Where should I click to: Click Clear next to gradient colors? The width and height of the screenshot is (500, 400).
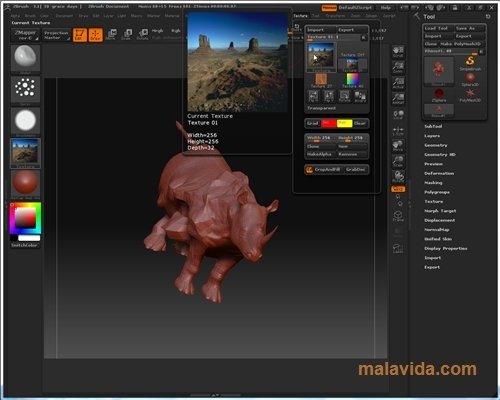click(x=360, y=123)
